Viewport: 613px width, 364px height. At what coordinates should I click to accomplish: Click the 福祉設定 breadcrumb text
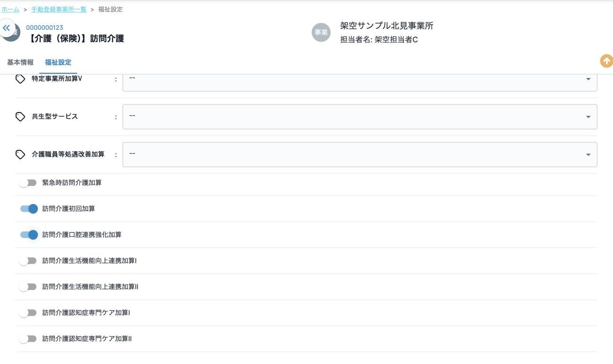click(x=110, y=9)
